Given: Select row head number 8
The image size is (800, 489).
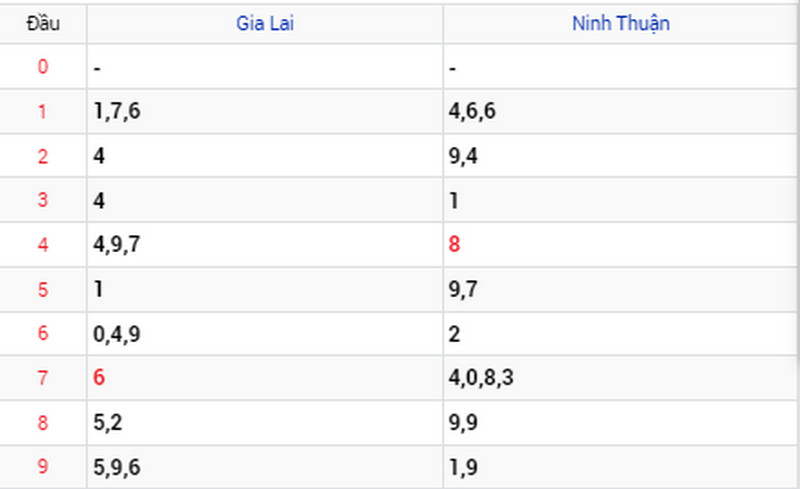Looking at the screenshot, I should point(43,423).
